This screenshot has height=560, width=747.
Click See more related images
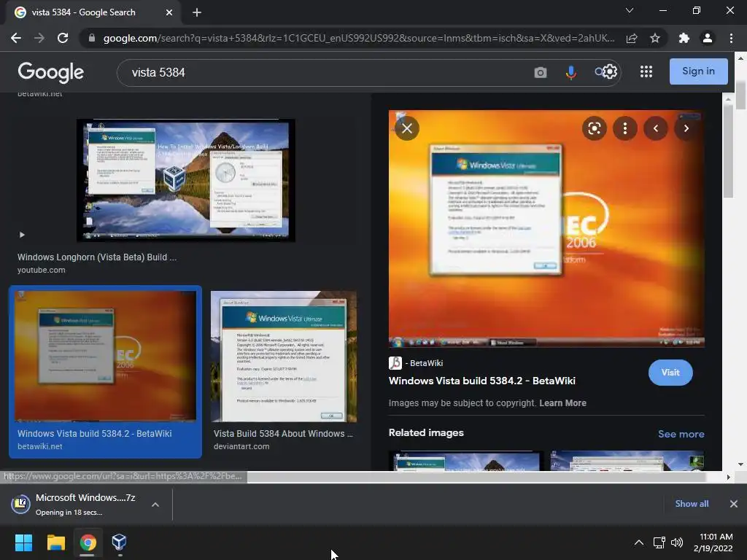[681, 434]
